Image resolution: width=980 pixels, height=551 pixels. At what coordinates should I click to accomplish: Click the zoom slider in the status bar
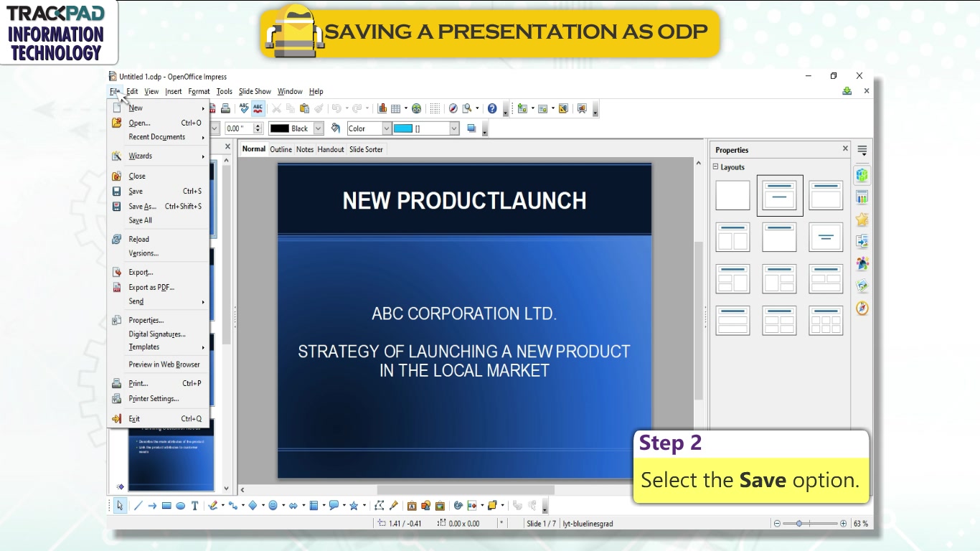click(x=810, y=524)
